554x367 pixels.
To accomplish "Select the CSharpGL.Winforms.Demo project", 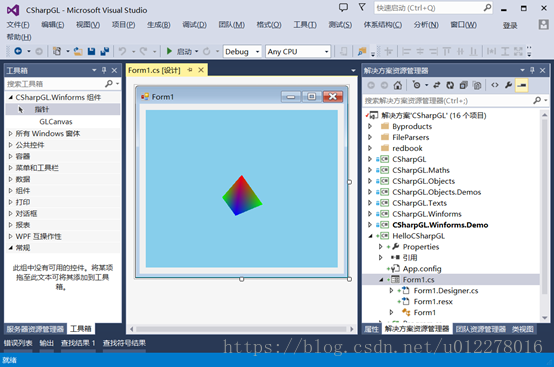I will coord(440,225).
